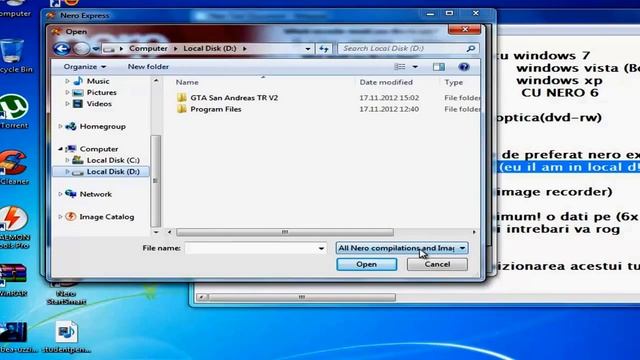This screenshot has width=640, height=360.
Task: Click the Refresh button in address bar
Action: (324, 49)
